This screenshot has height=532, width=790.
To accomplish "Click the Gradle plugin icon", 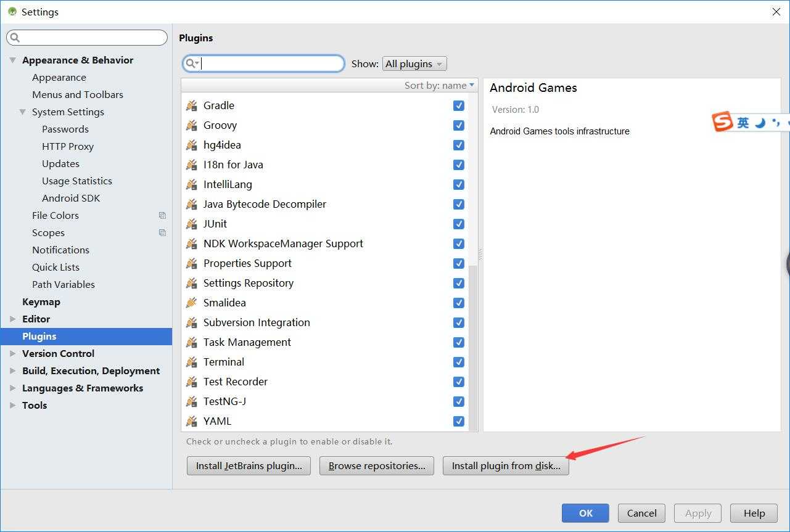I will (x=192, y=105).
